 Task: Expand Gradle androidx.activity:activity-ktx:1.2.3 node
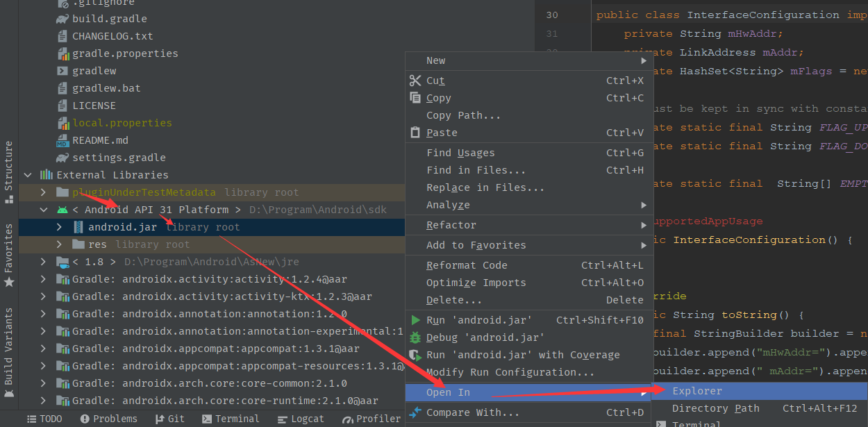(43, 296)
